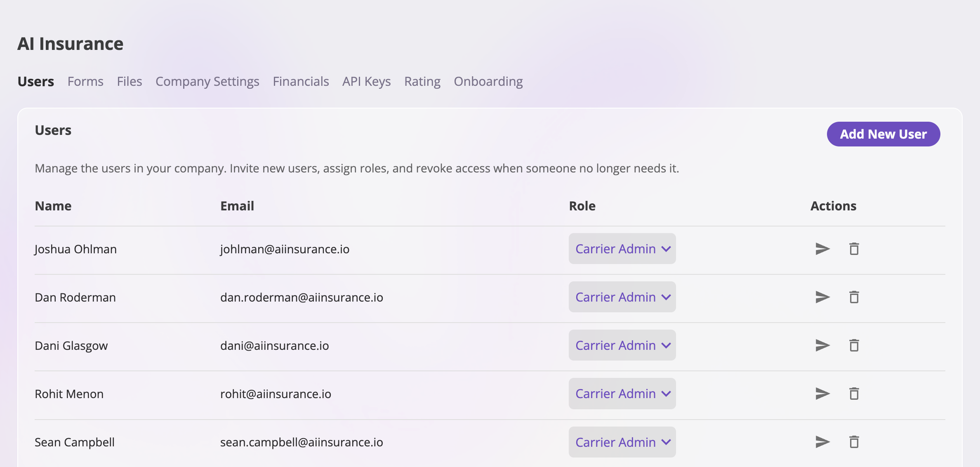This screenshot has width=980, height=467.
Task: Click the name Joshua Ohlman
Action: [75, 249]
